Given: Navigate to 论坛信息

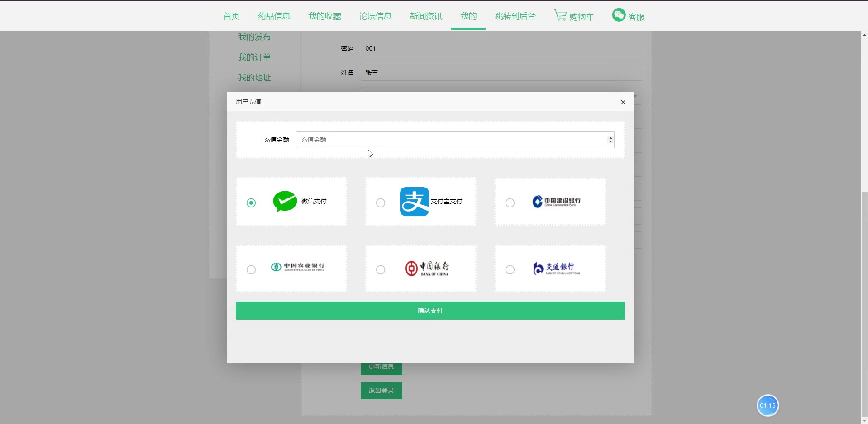Looking at the screenshot, I should pyautogui.click(x=376, y=16).
